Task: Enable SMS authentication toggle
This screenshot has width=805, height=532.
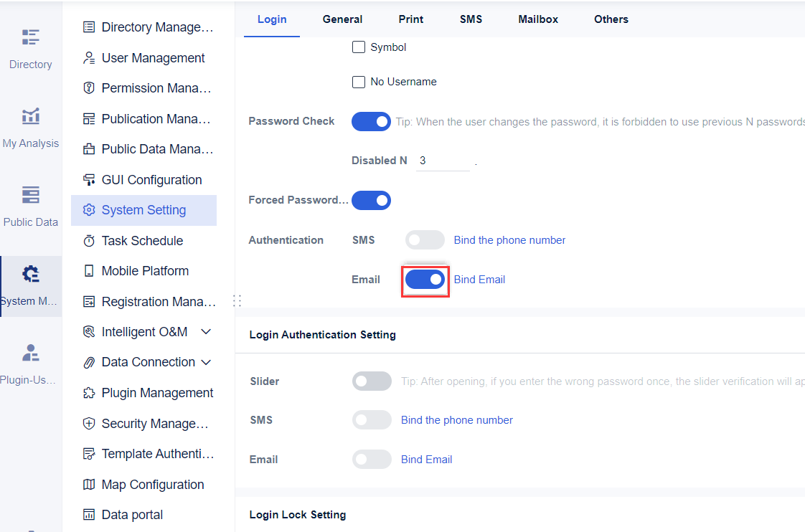Action: point(425,239)
